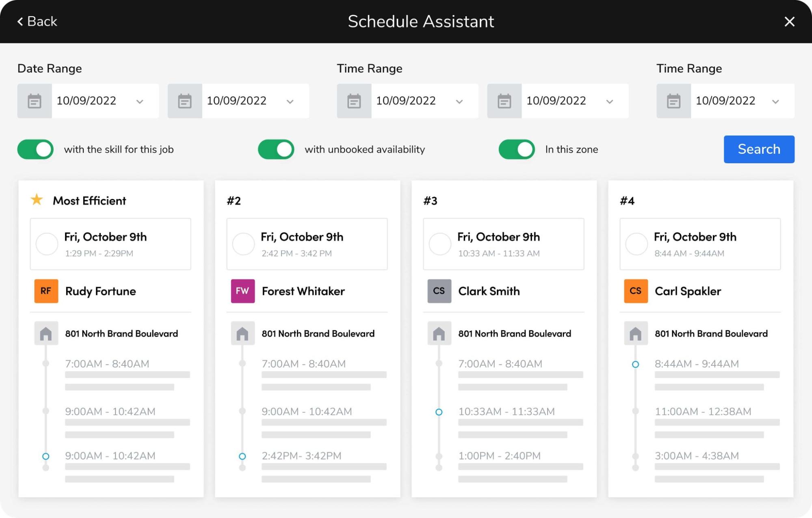Turn off the 'with unbooked availability' toggle

[x=276, y=149]
